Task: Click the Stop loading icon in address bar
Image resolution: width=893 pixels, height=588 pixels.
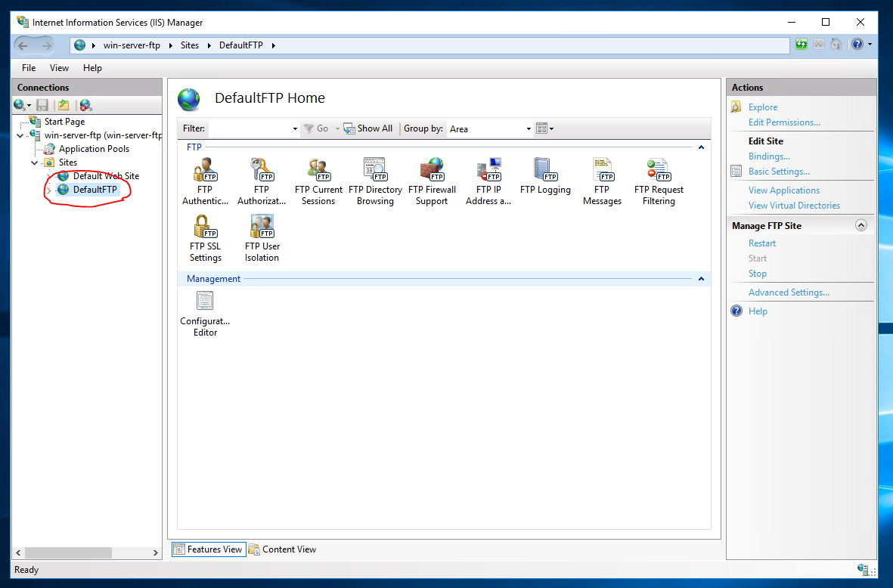Action: point(818,45)
